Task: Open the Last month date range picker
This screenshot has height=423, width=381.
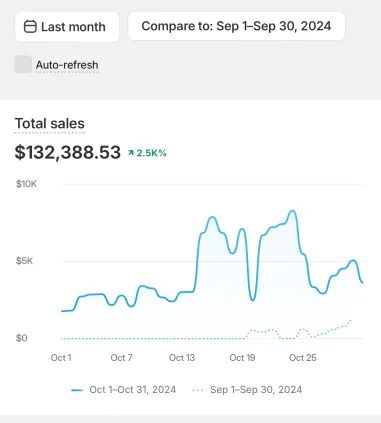Action: [x=67, y=27]
